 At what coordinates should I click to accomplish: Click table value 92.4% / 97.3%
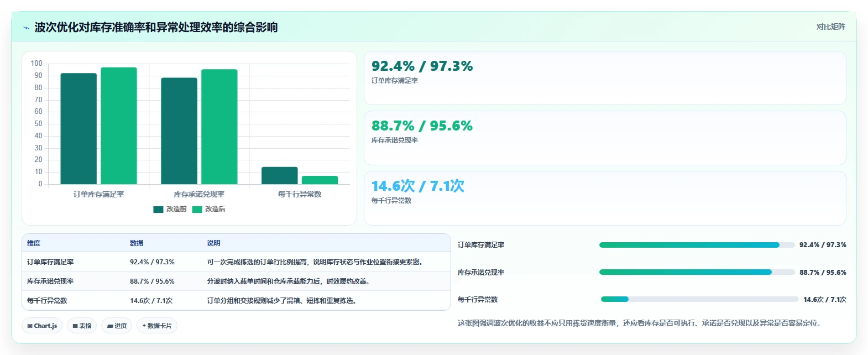152,262
